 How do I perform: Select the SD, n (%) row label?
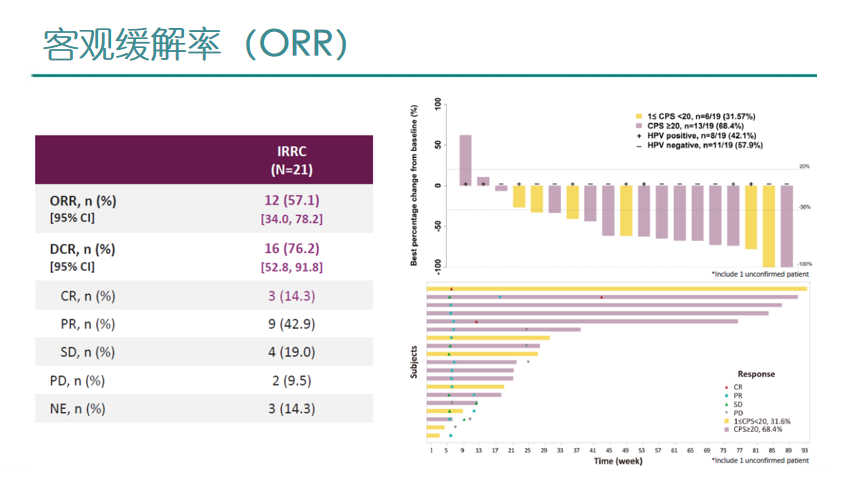pos(87,352)
